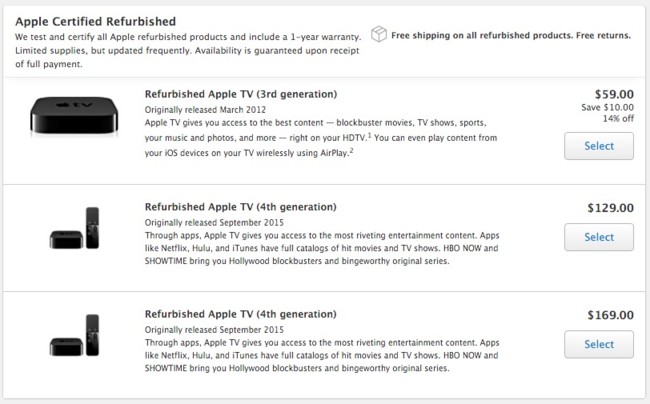
Task: Click the $129.00 price label
Action: (x=611, y=208)
